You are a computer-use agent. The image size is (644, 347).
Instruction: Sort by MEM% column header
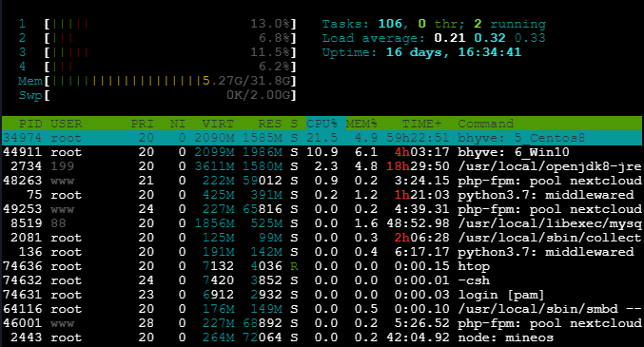361,124
